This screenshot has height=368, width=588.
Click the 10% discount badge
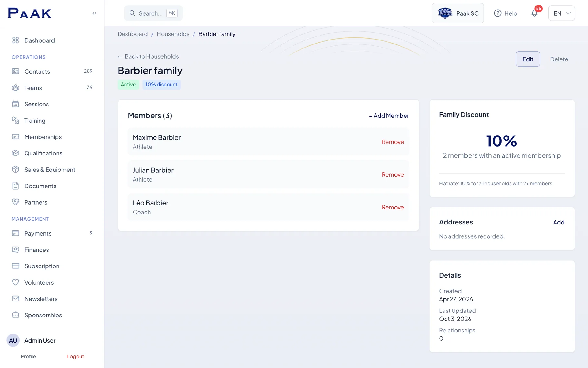[161, 85]
